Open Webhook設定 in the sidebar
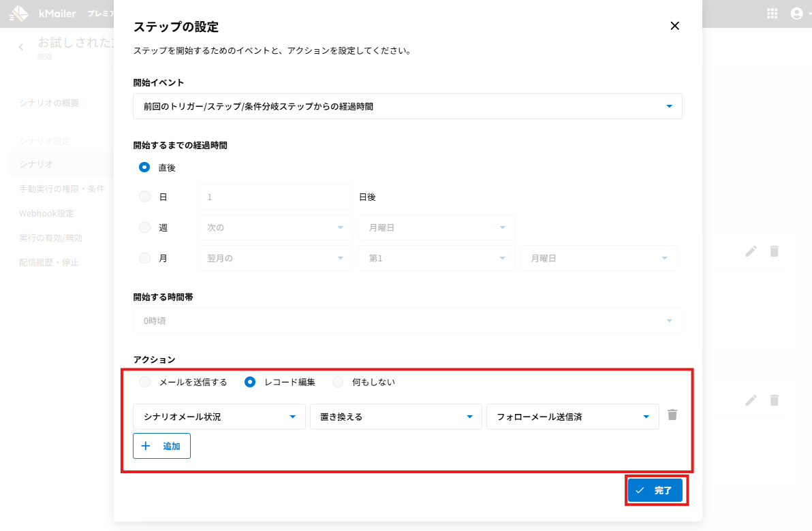 [x=46, y=213]
